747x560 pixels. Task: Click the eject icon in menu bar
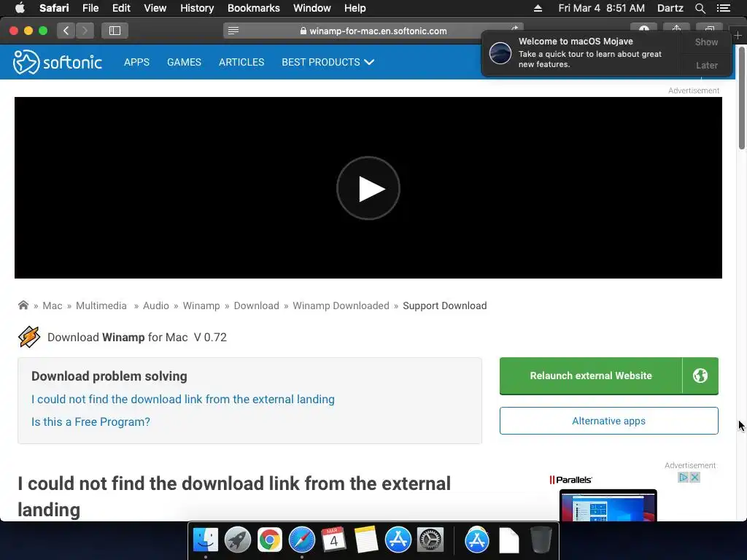pyautogui.click(x=538, y=8)
